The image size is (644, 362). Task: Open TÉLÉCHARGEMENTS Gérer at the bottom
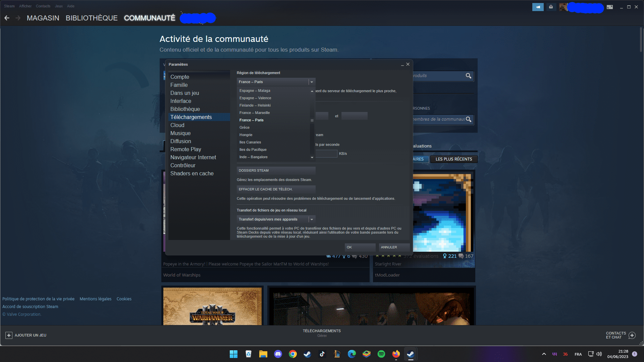pos(322,333)
